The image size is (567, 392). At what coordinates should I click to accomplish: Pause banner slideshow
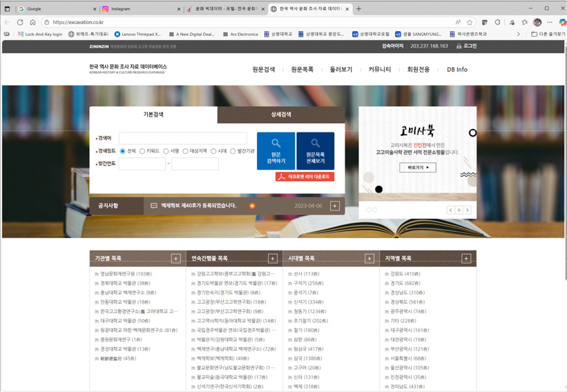(459, 210)
